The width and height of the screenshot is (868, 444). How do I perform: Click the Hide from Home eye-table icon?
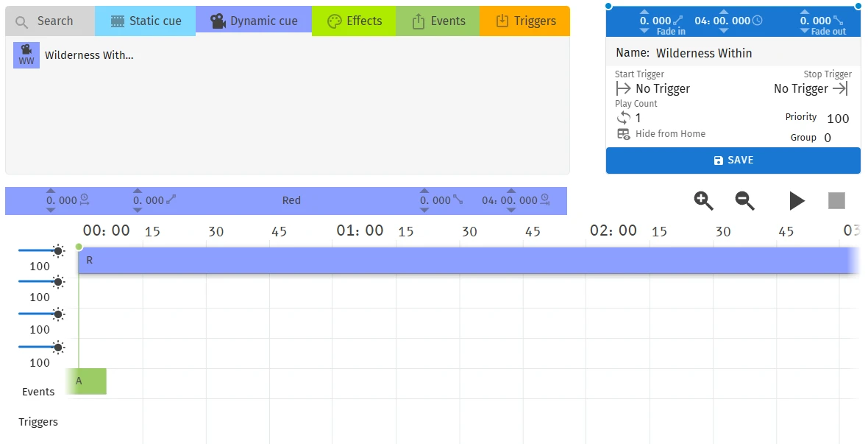click(x=623, y=134)
